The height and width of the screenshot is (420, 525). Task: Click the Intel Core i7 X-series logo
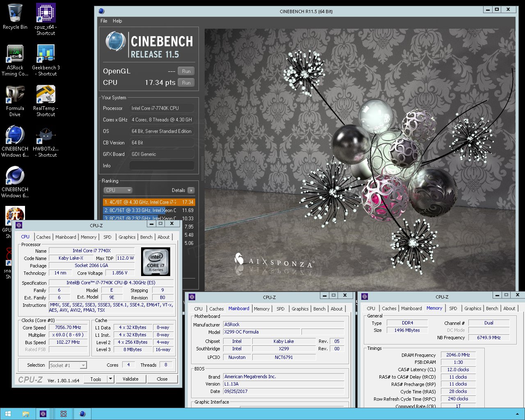(155, 261)
